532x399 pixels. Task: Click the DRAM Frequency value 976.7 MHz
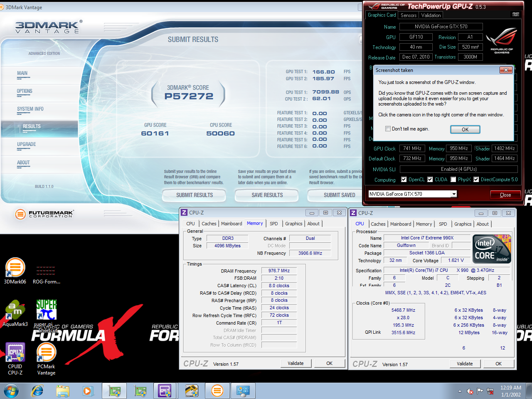point(279,271)
